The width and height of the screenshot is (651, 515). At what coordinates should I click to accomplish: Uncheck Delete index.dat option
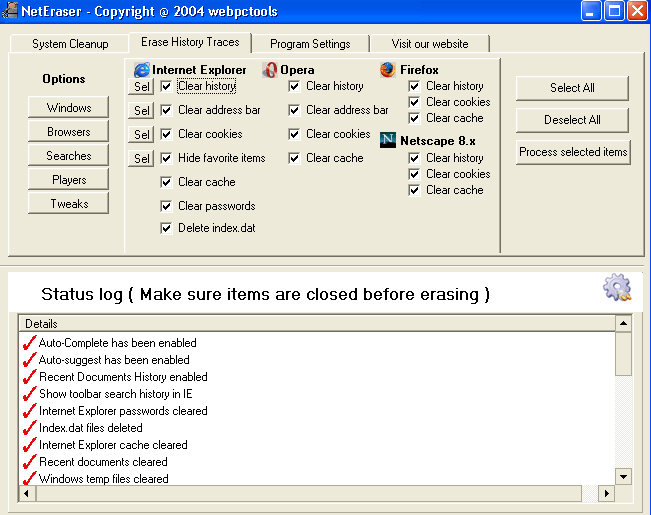point(166,228)
